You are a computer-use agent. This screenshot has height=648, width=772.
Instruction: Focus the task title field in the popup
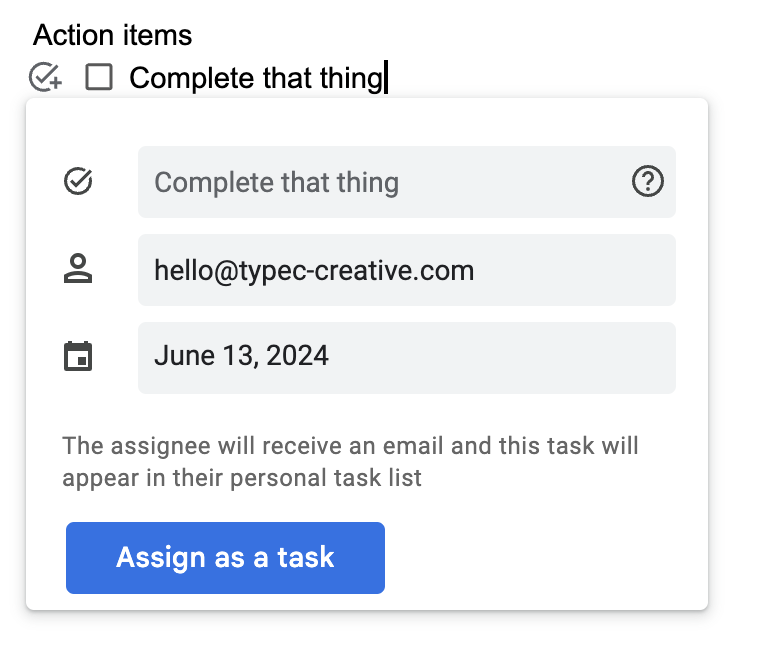tap(380, 182)
